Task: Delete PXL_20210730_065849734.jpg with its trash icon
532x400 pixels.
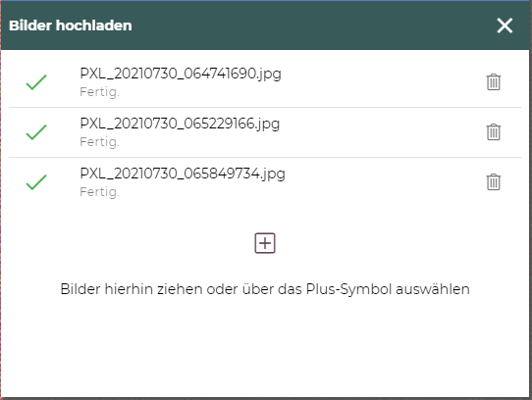Action: [x=494, y=182]
